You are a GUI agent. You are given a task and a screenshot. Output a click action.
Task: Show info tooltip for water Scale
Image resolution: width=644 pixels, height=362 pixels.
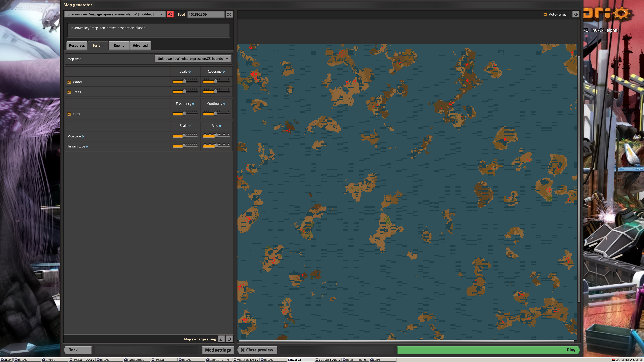(x=190, y=72)
